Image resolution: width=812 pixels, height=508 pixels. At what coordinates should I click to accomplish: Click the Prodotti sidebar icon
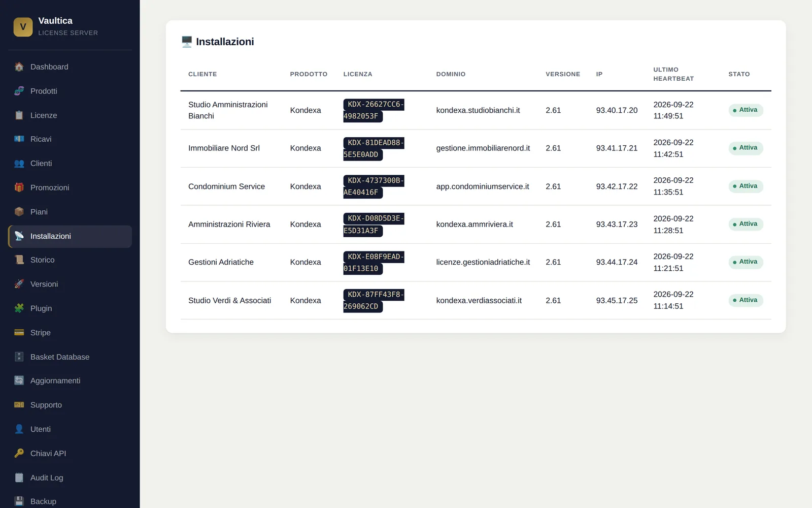[x=19, y=91]
